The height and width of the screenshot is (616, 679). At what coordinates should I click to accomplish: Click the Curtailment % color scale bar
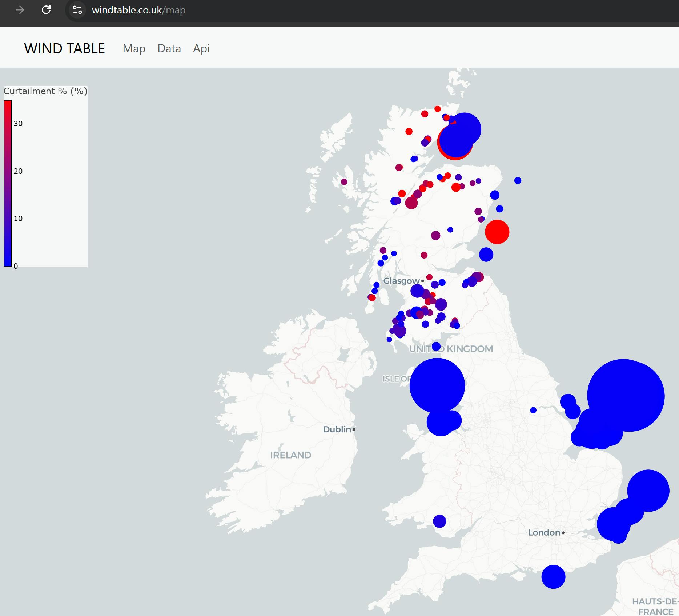pyautogui.click(x=8, y=183)
